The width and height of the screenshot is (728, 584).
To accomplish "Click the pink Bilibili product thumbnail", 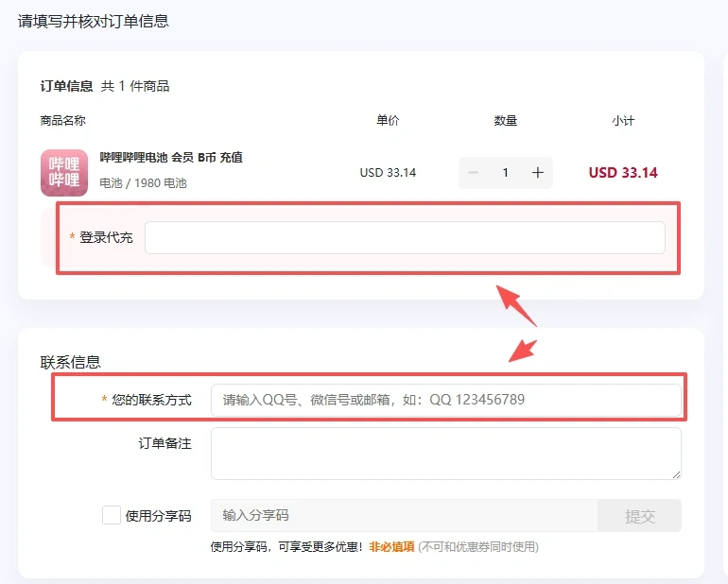I will pos(64,172).
